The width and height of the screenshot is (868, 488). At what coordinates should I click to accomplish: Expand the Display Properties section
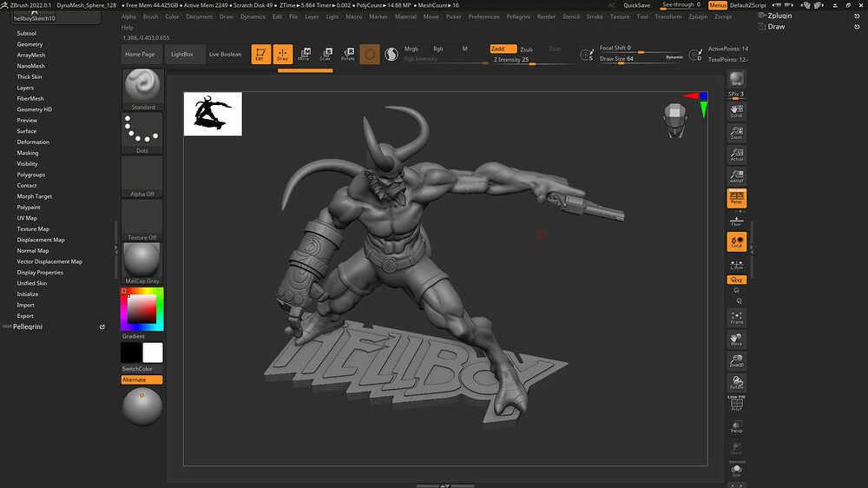point(40,273)
